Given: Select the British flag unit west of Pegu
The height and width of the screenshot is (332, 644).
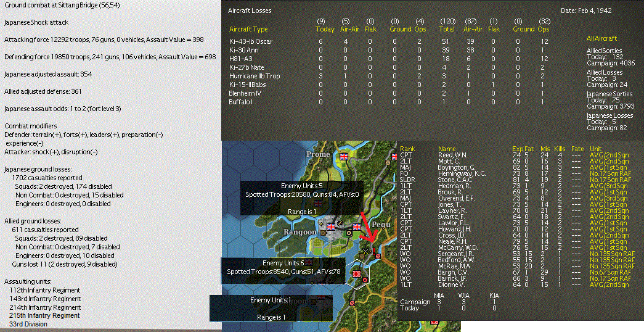Looking at the screenshot, I should [356, 226].
